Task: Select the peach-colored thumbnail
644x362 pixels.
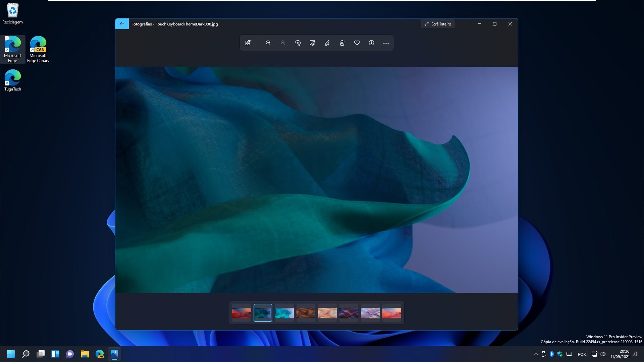Action: click(x=327, y=313)
